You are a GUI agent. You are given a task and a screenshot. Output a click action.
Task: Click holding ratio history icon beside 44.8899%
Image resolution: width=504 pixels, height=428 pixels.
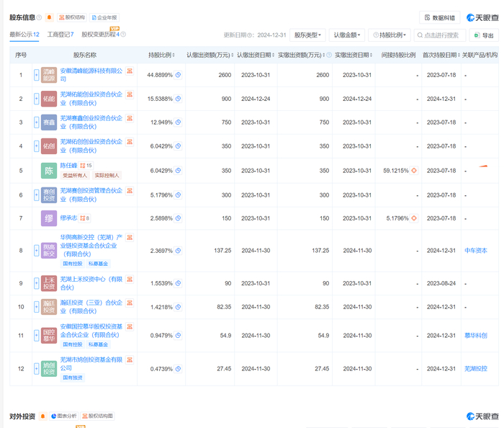tap(178, 75)
